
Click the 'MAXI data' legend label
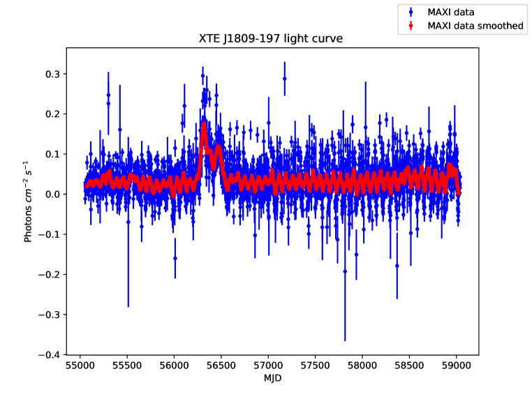pos(450,12)
